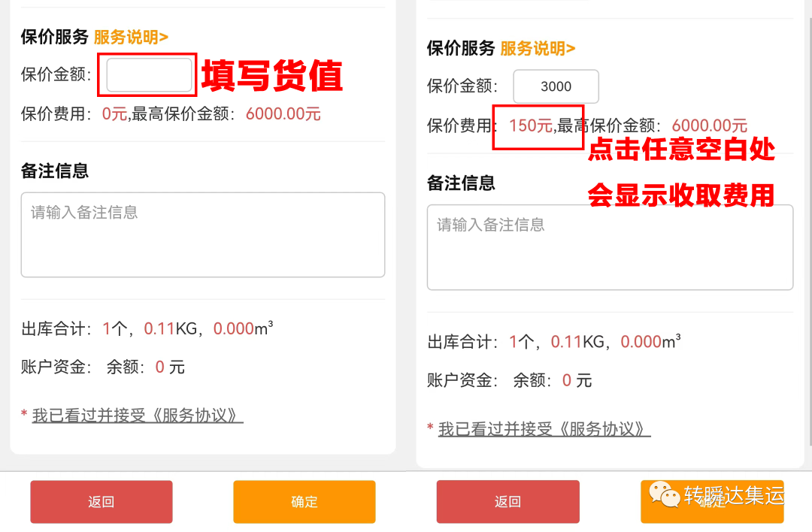812x532 pixels.
Task: Open 服务说明 link in right panel
Action: click(x=538, y=49)
